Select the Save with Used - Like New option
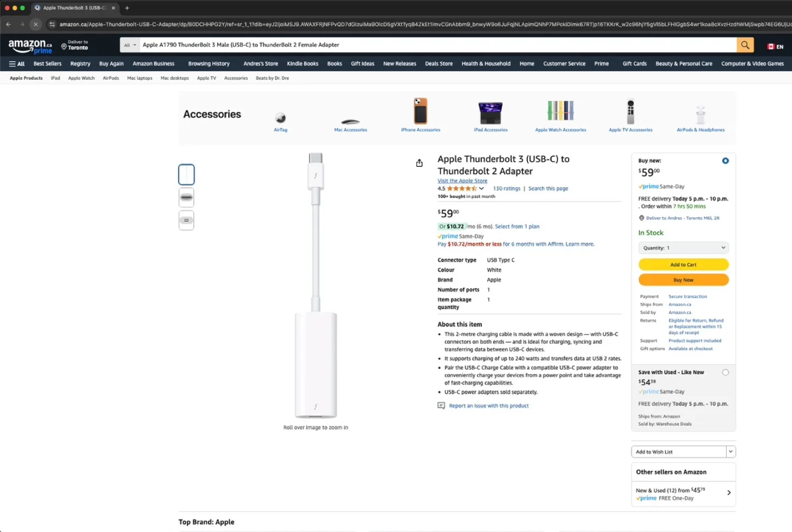 [x=725, y=372]
